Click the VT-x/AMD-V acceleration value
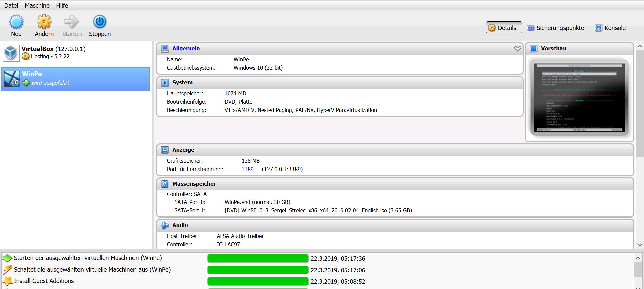 click(301, 110)
